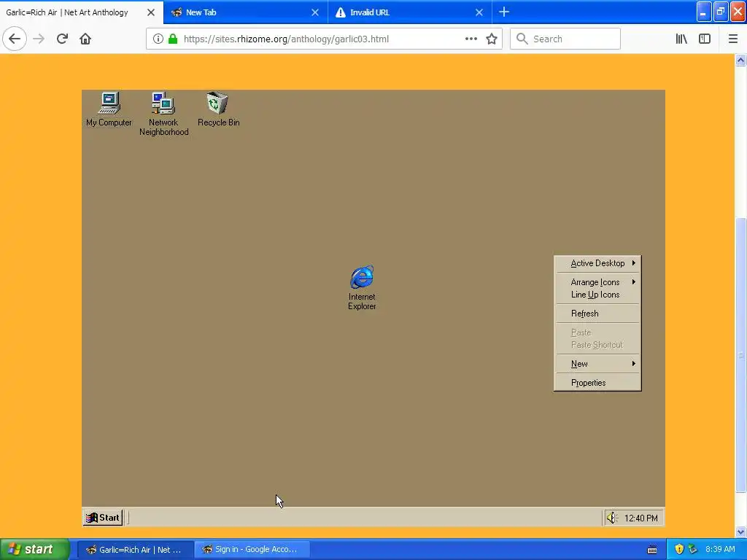The image size is (747, 560).
Task: Open a new tab with the plus button
Action: (504, 12)
